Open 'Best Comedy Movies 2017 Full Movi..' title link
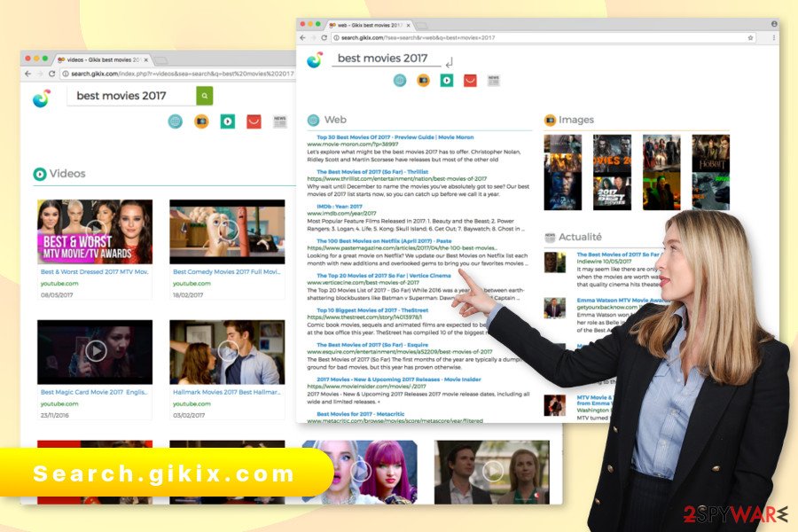This screenshot has width=798, height=532. point(226,272)
